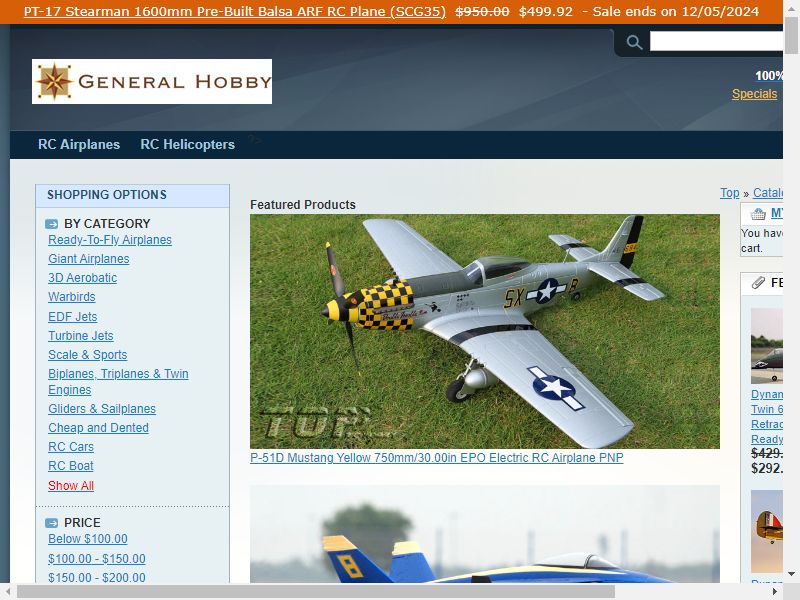This screenshot has width=800, height=600.
Task: Browse Gliders & Sailplanes category
Action: pyautogui.click(x=102, y=409)
